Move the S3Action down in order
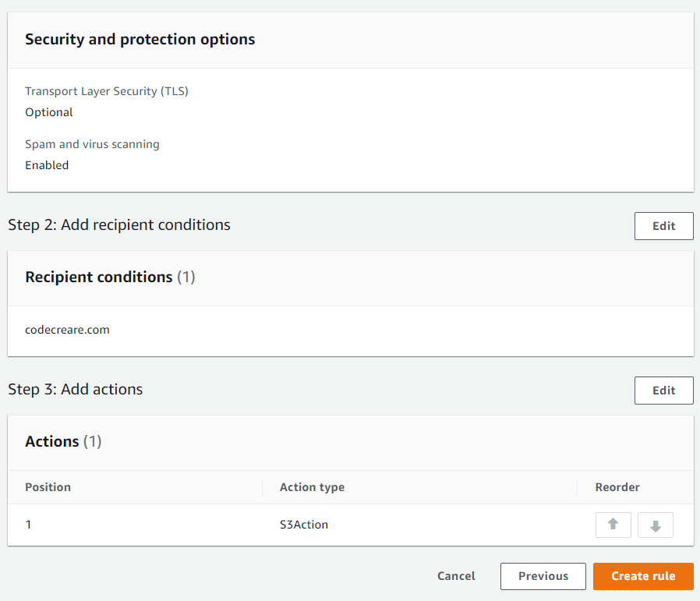Screen dimensions: 700x601 [x=655, y=525]
